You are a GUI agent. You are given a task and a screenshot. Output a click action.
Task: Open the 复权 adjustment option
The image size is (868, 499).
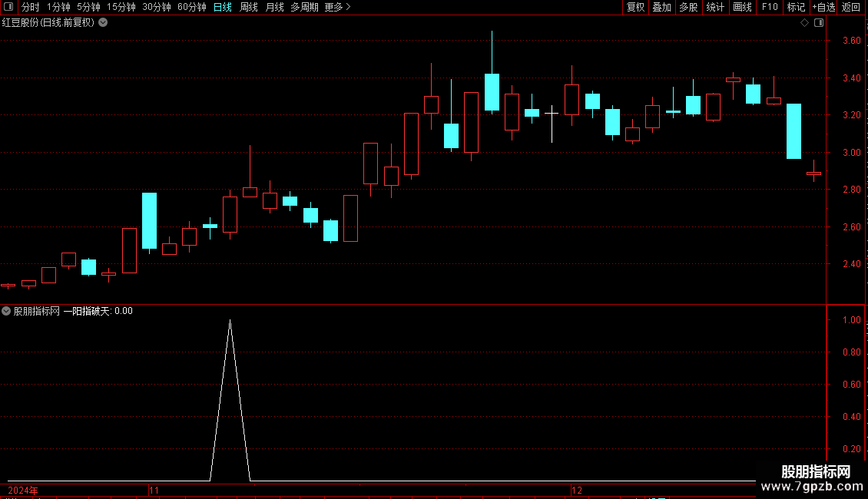[635, 7]
